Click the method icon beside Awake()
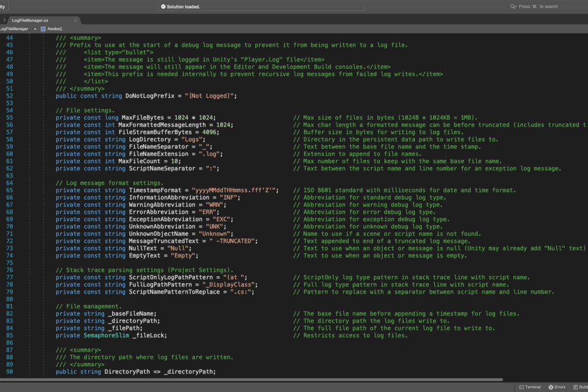Screen dimensions: 588x392 43,29
